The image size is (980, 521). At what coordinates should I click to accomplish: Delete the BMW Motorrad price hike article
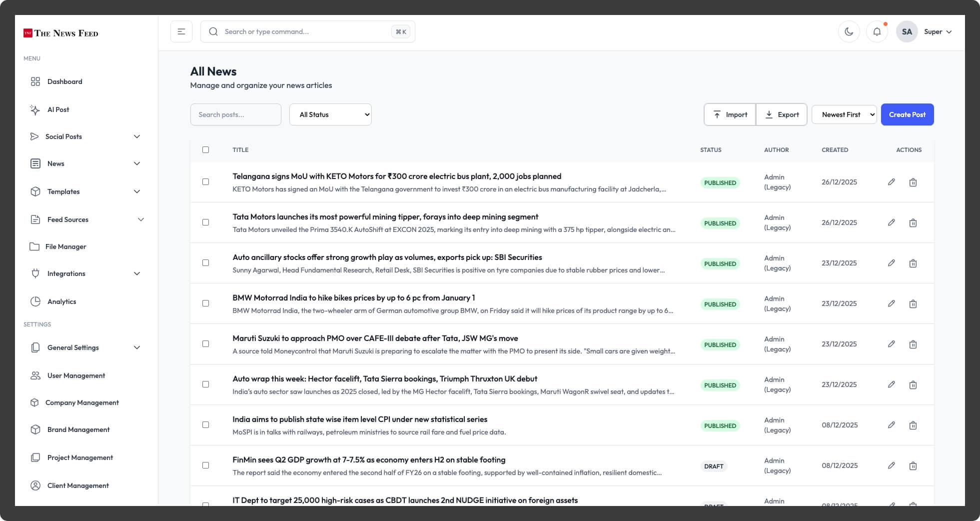(x=914, y=303)
